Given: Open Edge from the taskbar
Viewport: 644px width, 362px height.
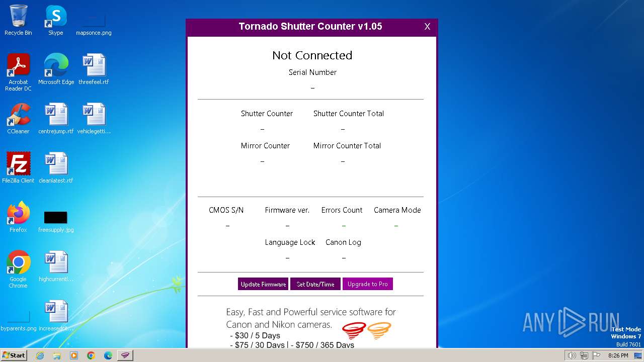Looking at the screenshot, I should point(108,355).
